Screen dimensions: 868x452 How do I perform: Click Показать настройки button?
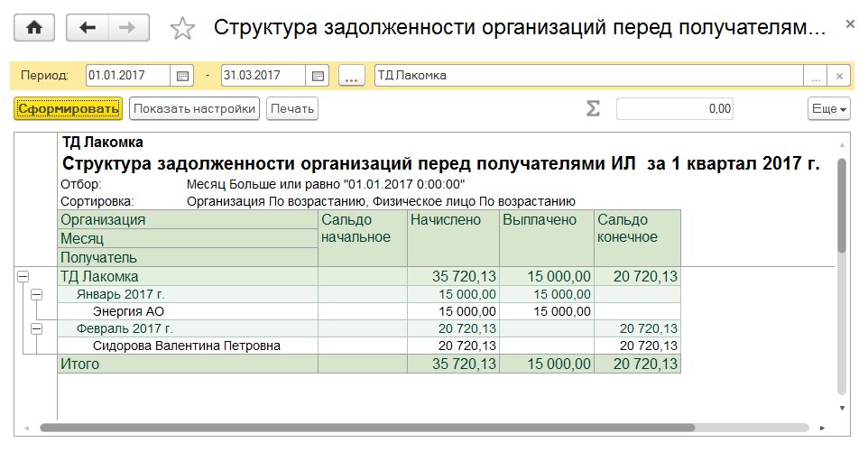click(x=194, y=109)
